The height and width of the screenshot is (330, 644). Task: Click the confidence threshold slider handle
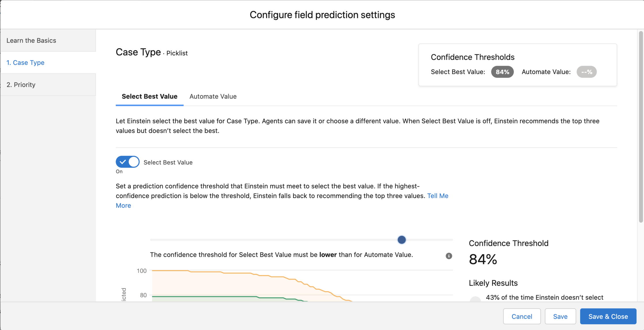[402, 240]
